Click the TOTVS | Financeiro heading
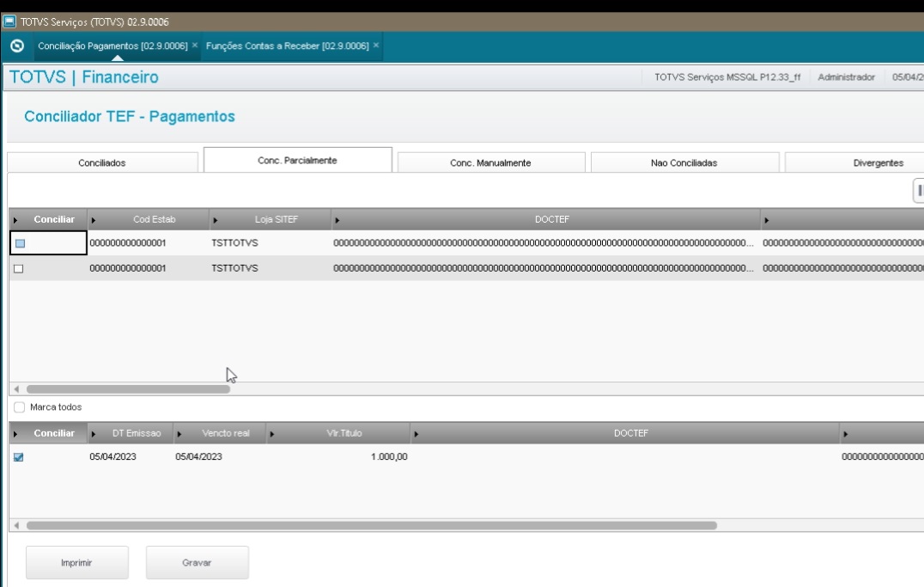The image size is (924, 587). click(x=84, y=77)
